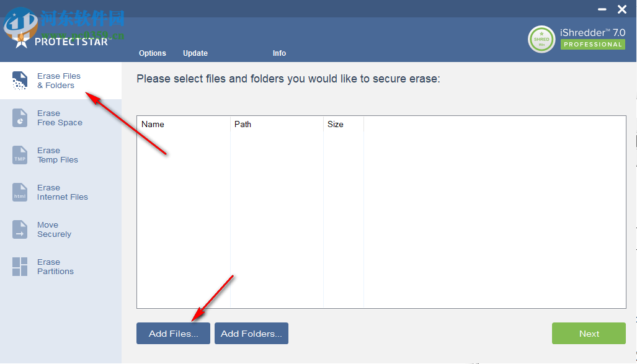This screenshot has width=637, height=364.
Task: Click the Erase Temp Files TMP icon
Action: coord(20,155)
